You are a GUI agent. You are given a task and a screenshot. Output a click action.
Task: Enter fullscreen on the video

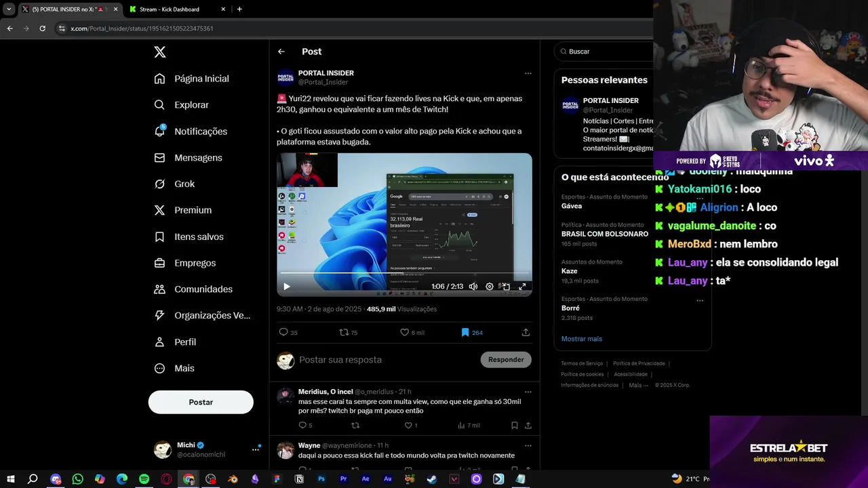(x=522, y=287)
